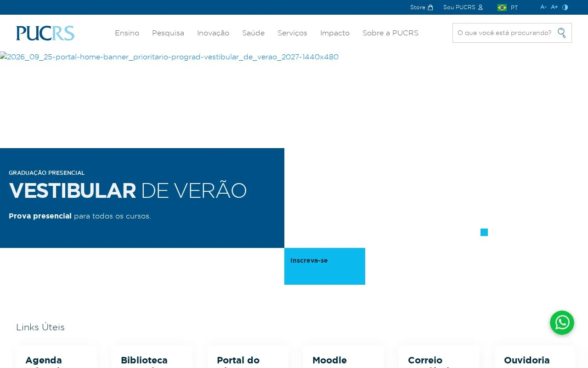Open the Inovação menu
Image resolution: width=588 pixels, height=368 pixels.
click(213, 33)
